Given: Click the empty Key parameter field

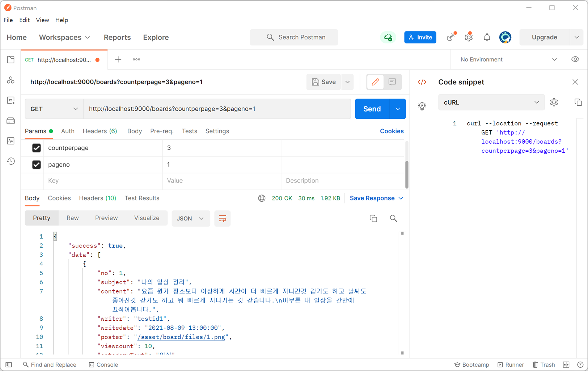Looking at the screenshot, I should point(103,181).
